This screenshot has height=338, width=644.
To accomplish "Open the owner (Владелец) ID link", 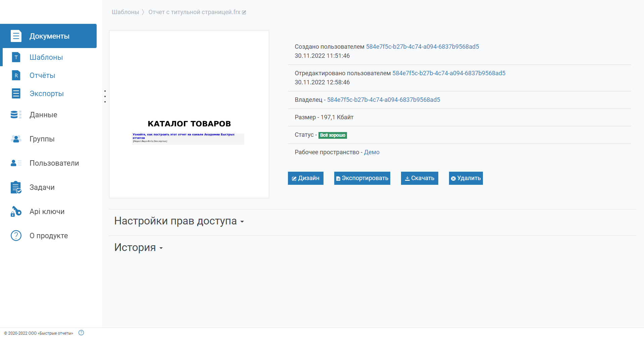I will click(x=384, y=100).
